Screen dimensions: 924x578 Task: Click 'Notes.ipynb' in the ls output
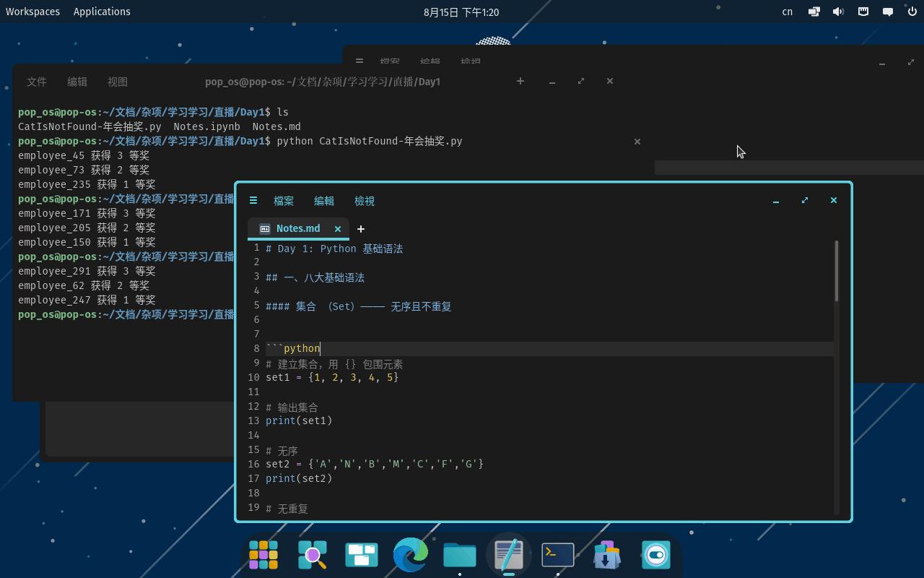point(206,126)
